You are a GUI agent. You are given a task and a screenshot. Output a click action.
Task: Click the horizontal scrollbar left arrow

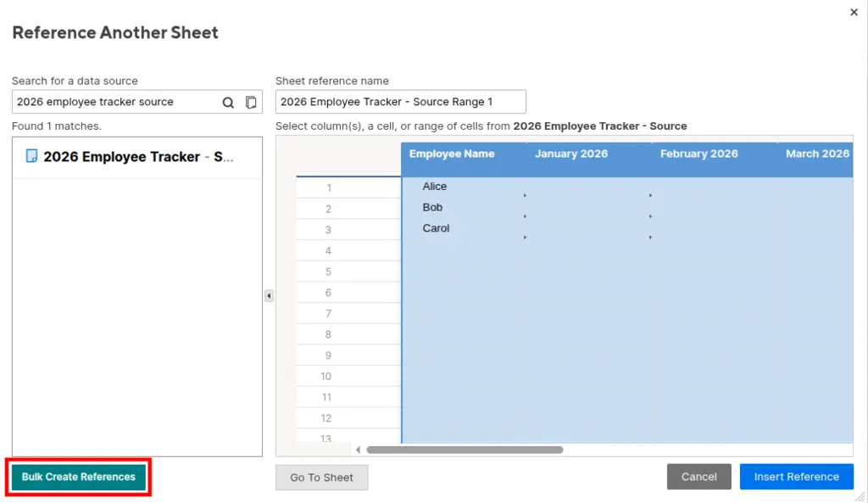coord(359,450)
